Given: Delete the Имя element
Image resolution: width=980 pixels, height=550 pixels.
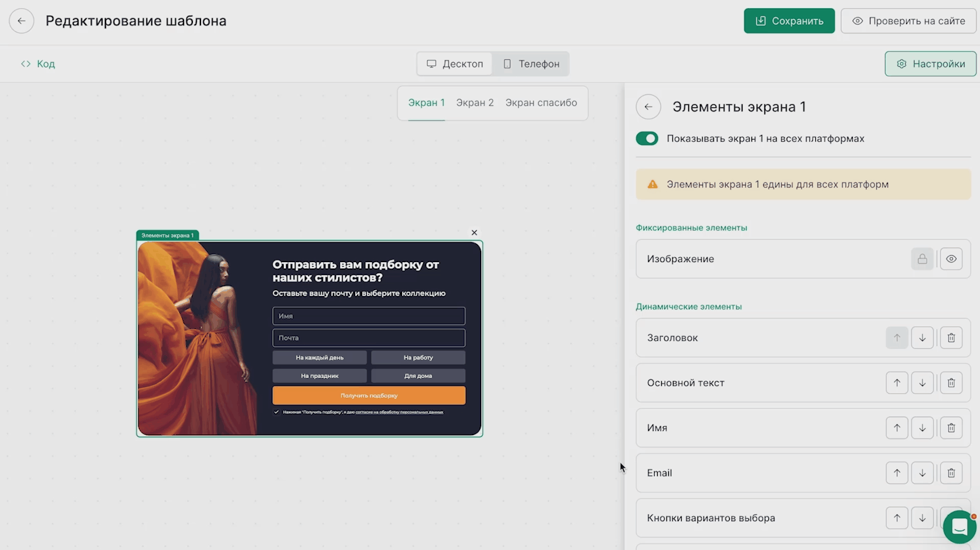Looking at the screenshot, I should (951, 428).
